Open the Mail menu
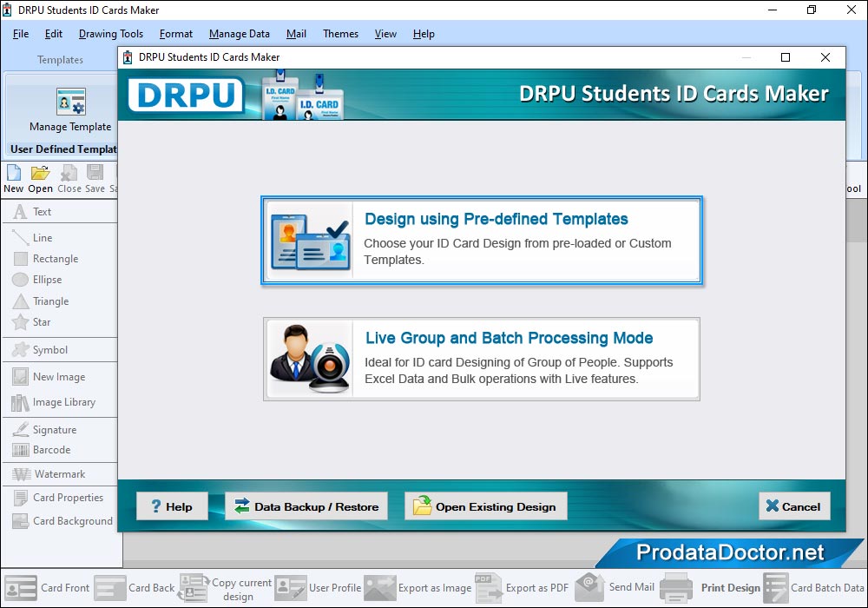The width and height of the screenshot is (868, 608). tap(296, 34)
